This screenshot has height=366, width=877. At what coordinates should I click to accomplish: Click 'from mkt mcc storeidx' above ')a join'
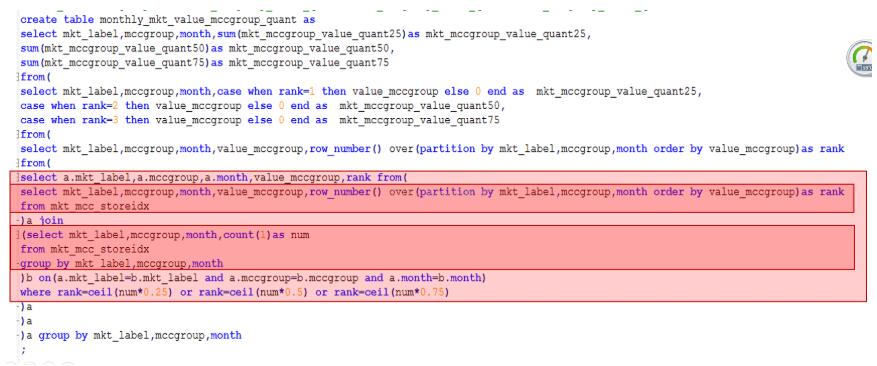[x=85, y=206]
